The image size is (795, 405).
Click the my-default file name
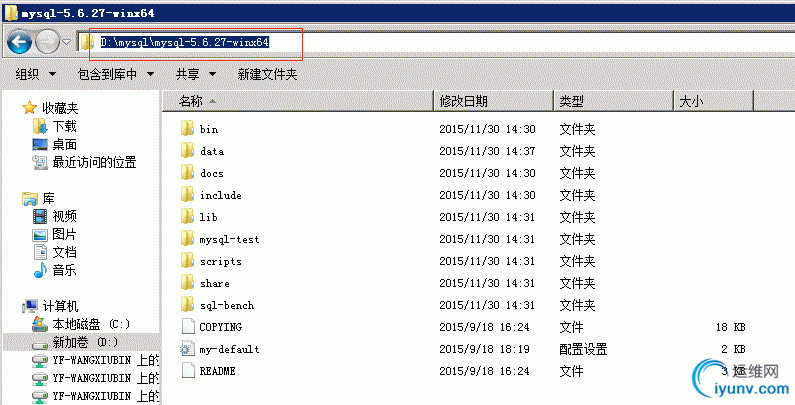click(x=229, y=349)
